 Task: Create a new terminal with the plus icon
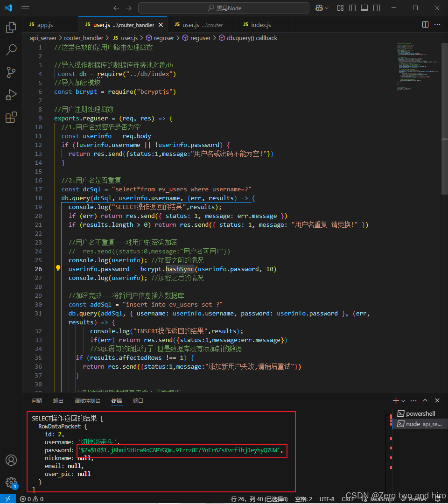coord(395,400)
